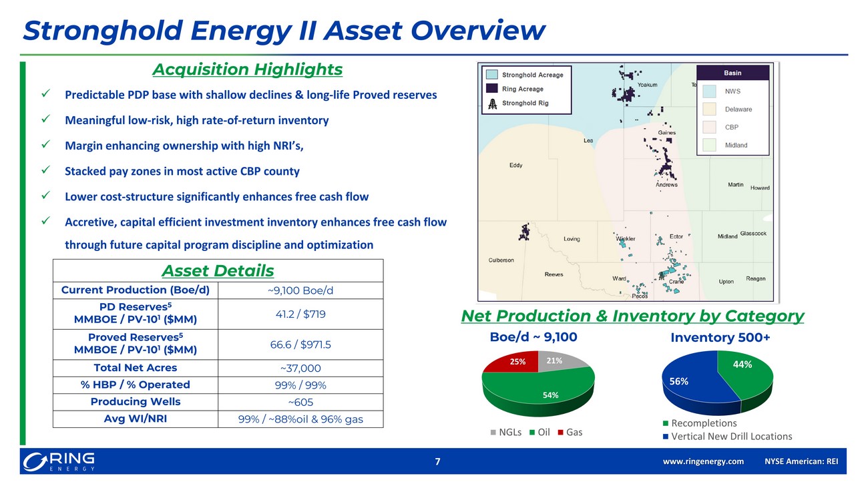Select the blue Vertical New Drill Locations marker
This screenshot has height=488, width=868.
[665, 437]
